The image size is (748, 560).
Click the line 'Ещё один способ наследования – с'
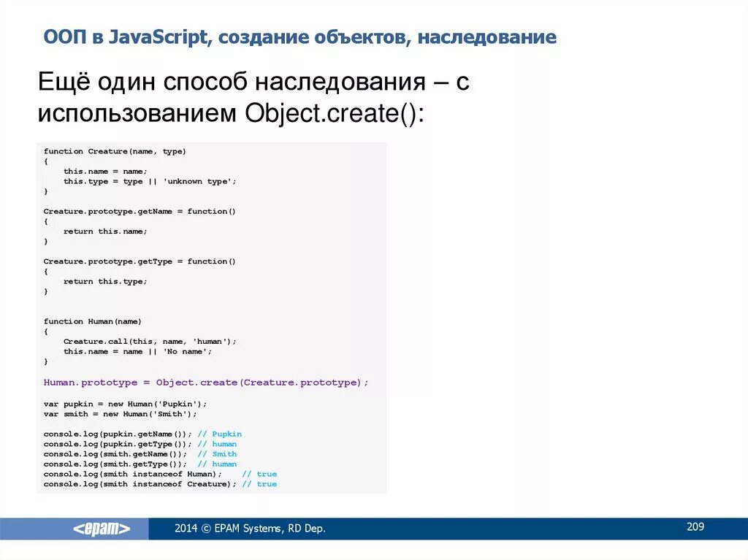(253, 81)
